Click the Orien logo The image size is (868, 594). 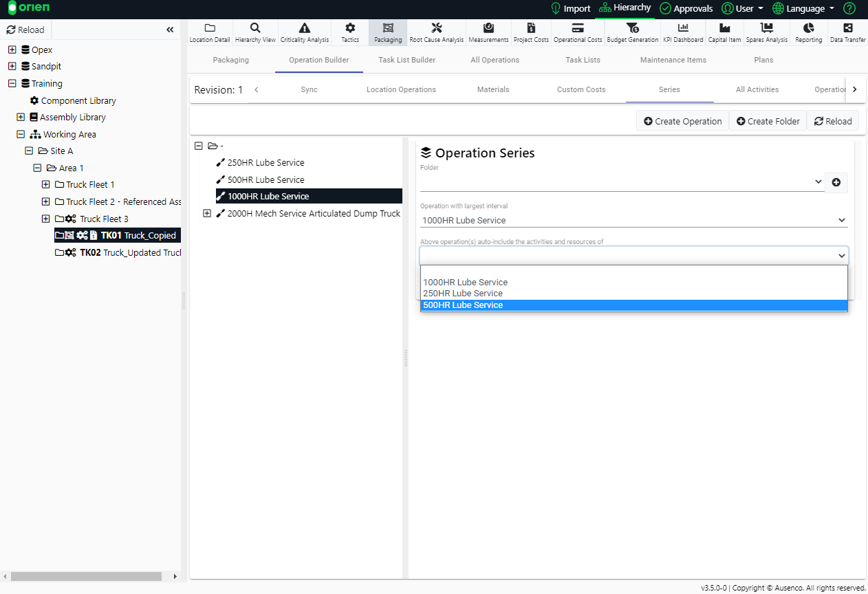pyautogui.click(x=29, y=8)
